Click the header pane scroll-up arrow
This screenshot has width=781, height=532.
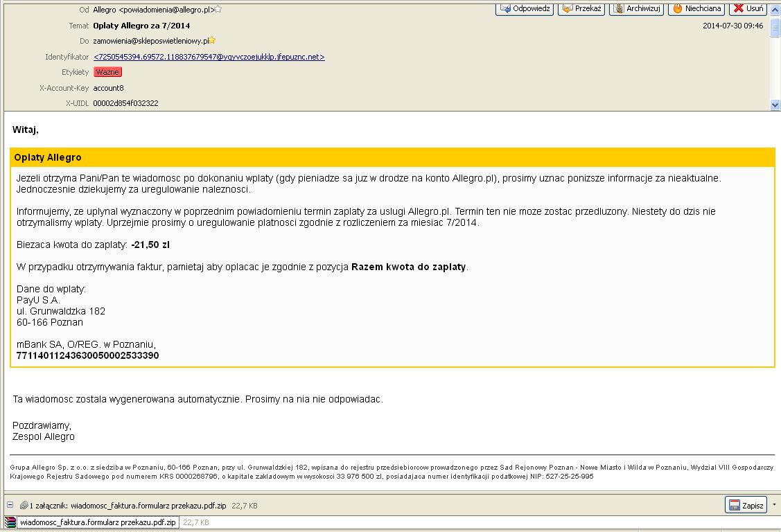point(775,10)
